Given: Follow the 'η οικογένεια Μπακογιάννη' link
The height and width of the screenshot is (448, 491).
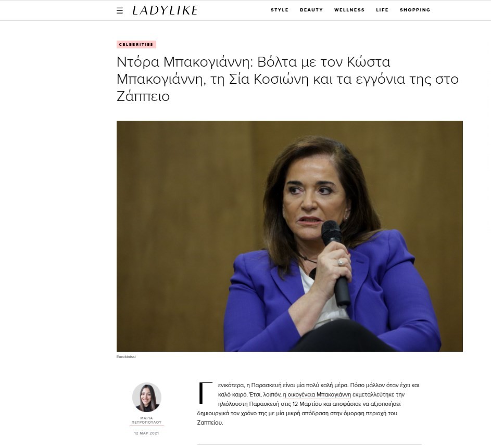Looking at the screenshot, I should click(317, 394).
